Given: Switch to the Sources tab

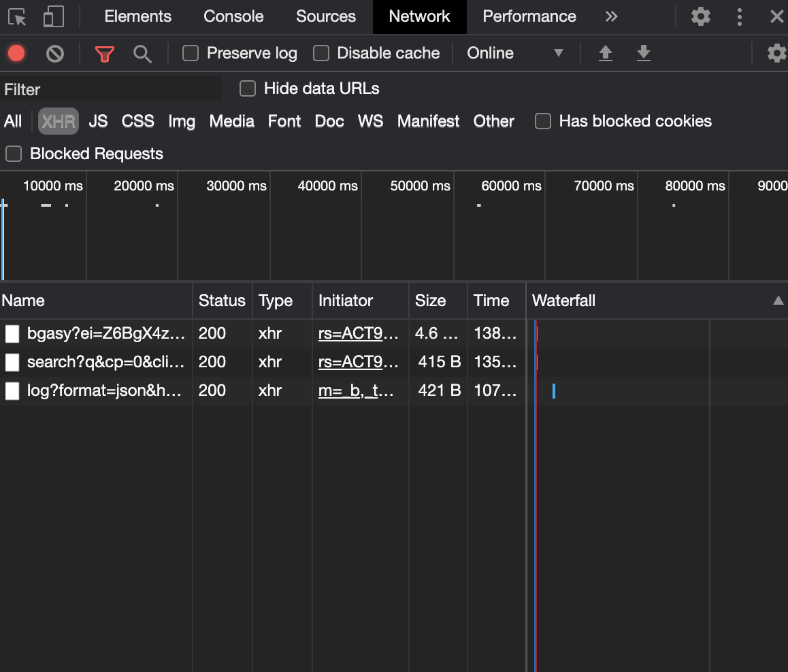Looking at the screenshot, I should coord(326,16).
